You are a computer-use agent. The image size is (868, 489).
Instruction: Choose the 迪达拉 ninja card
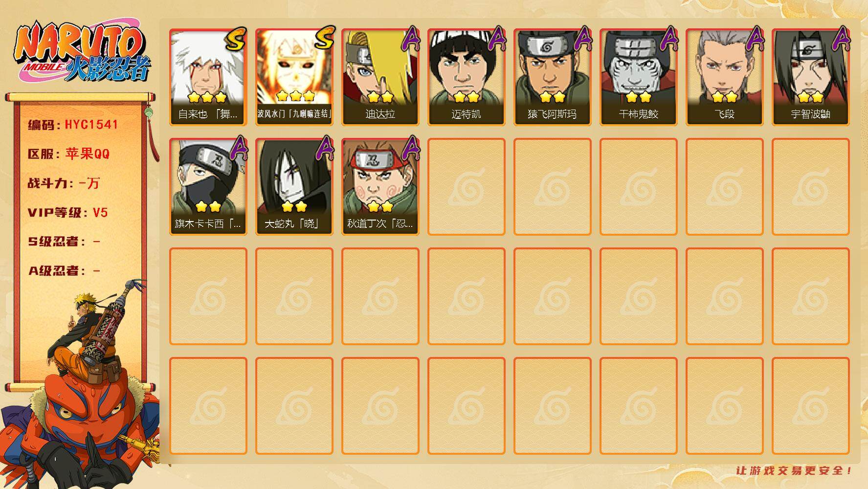pos(380,77)
